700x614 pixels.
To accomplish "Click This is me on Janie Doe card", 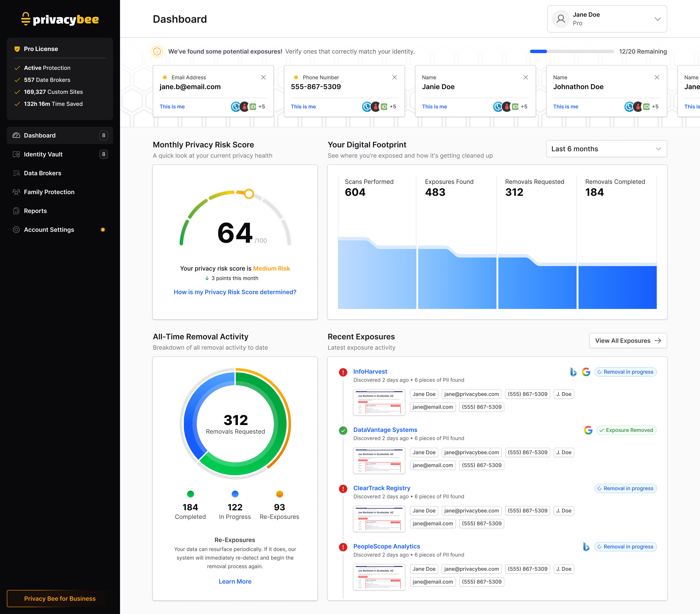I will tap(435, 107).
